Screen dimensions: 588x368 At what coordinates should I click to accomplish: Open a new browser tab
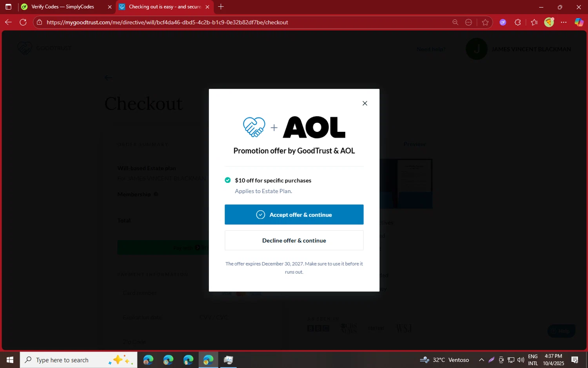click(221, 7)
